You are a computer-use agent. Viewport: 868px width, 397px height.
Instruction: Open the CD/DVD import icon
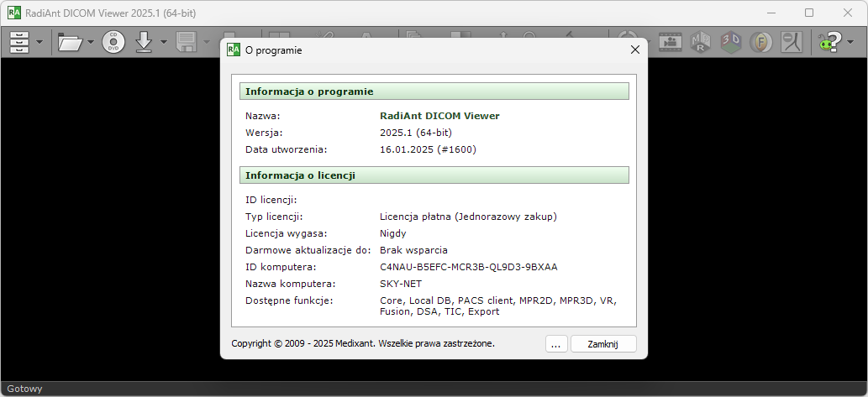coord(113,41)
